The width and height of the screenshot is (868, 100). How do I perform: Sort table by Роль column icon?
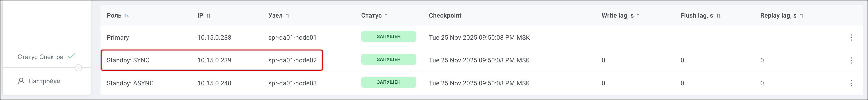click(127, 16)
